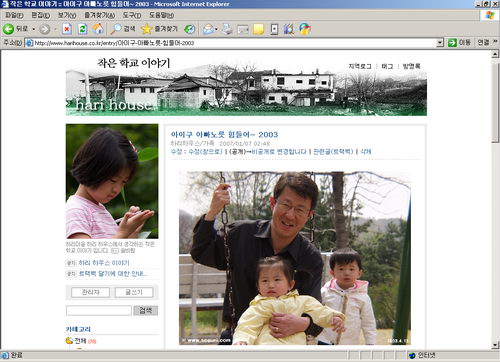Expand the address bar dropdown arrow
The image size is (500, 362).
440,43
